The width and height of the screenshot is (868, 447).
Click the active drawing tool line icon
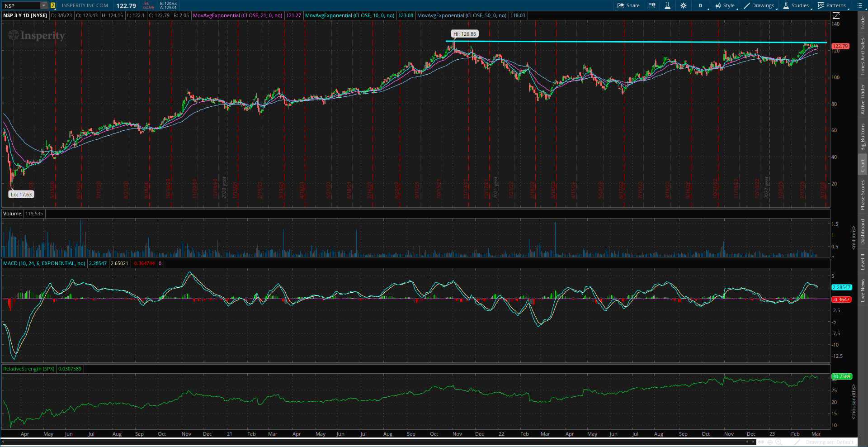point(797,442)
